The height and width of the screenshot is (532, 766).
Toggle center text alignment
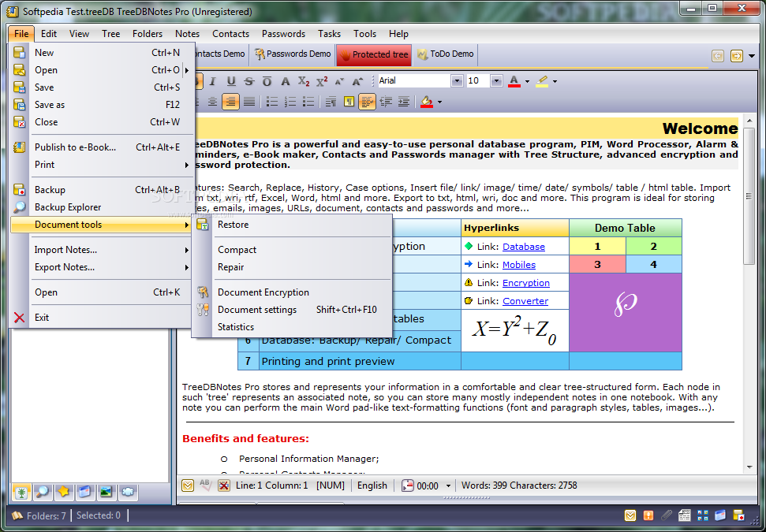pyautogui.click(x=212, y=102)
